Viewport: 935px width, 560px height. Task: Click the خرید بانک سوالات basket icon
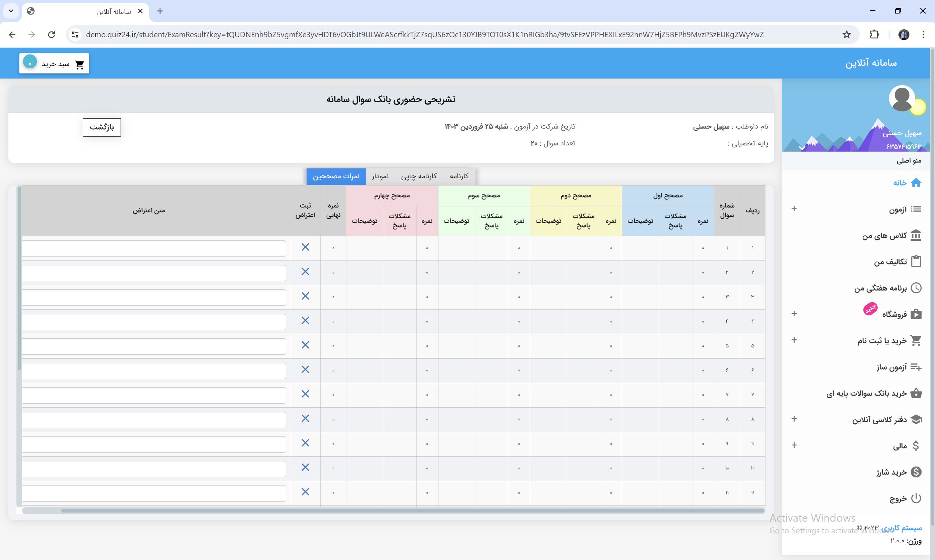pyautogui.click(x=916, y=393)
